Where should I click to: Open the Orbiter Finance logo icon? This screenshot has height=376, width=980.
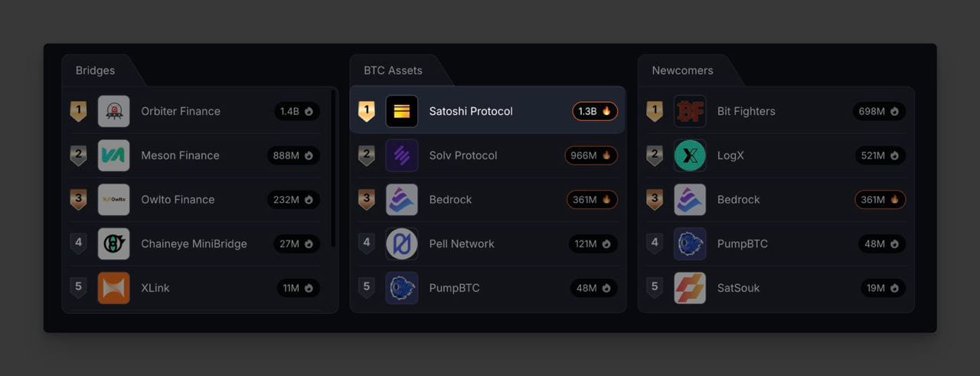tap(114, 111)
